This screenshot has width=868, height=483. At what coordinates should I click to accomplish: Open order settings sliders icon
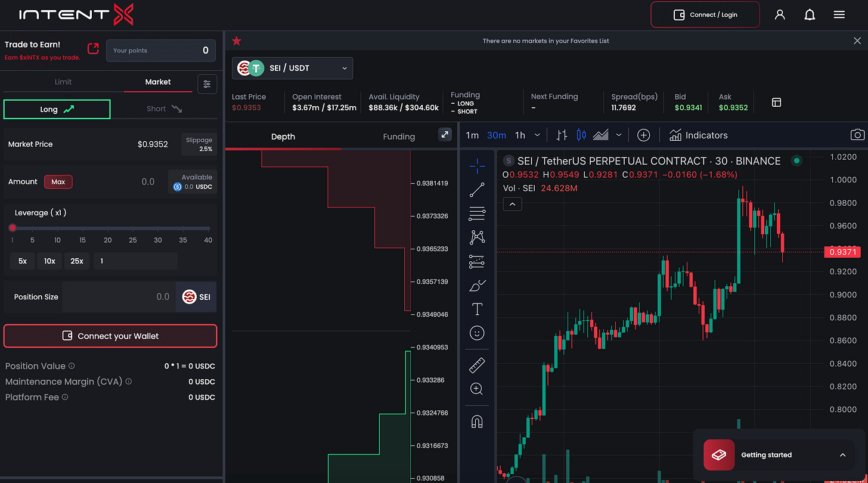pos(207,84)
